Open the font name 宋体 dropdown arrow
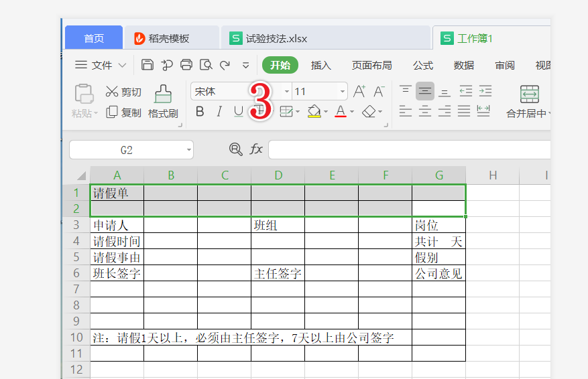The image size is (588, 379). click(x=286, y=91)
